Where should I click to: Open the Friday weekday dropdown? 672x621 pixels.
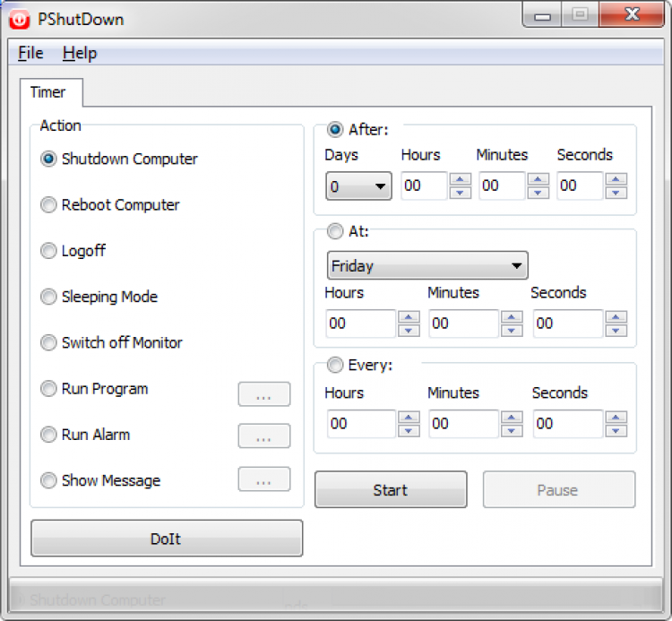[x=427, y=266]
